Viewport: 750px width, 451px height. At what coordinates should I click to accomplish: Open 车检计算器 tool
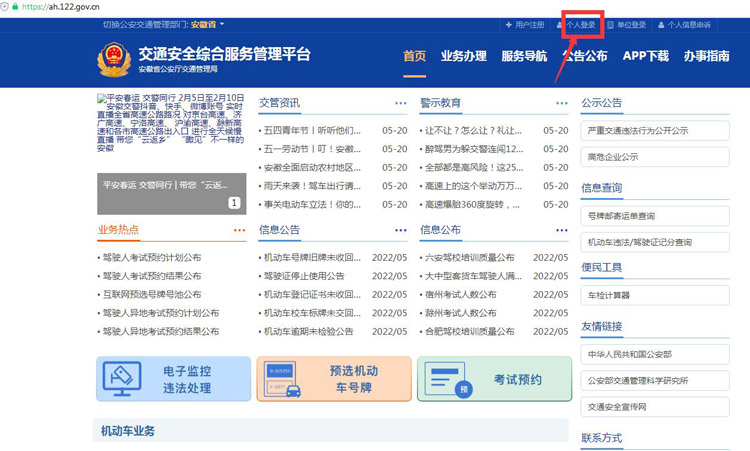[655, 295]
